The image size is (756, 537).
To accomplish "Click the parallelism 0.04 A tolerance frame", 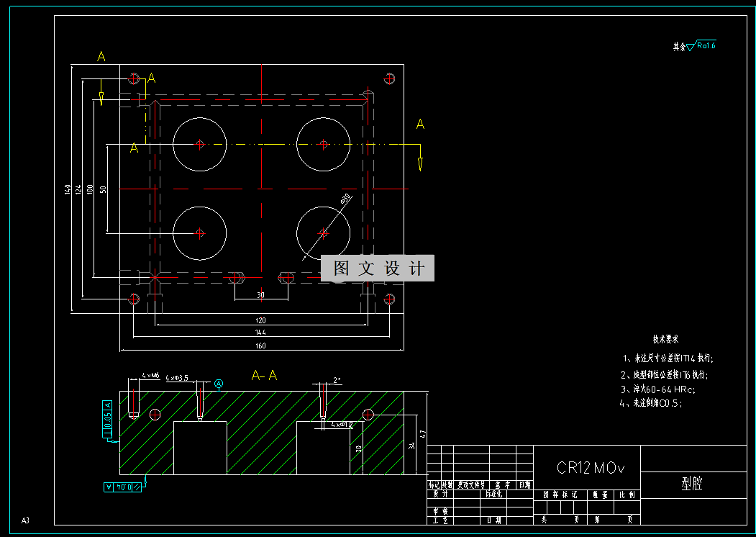I will (123, 487).
